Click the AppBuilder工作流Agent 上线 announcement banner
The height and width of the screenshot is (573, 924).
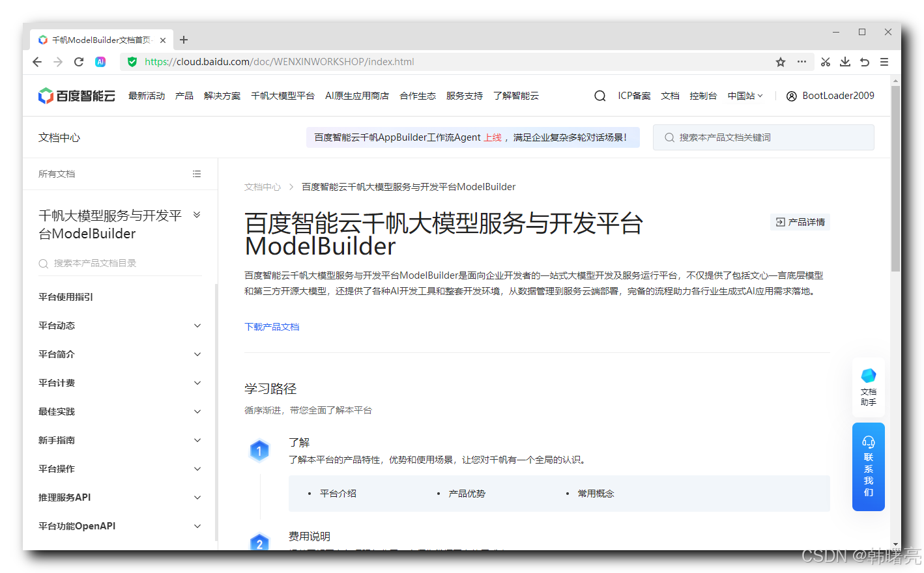pos(472,137)
